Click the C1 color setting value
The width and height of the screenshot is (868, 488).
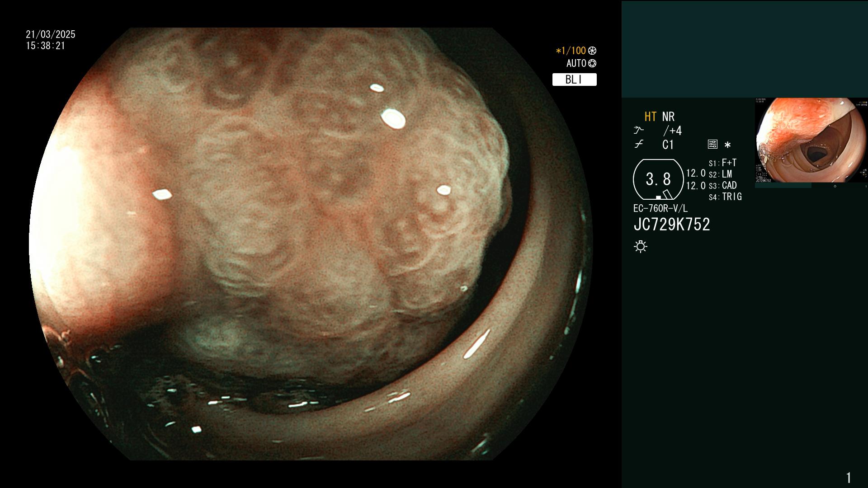click(668, 145)
